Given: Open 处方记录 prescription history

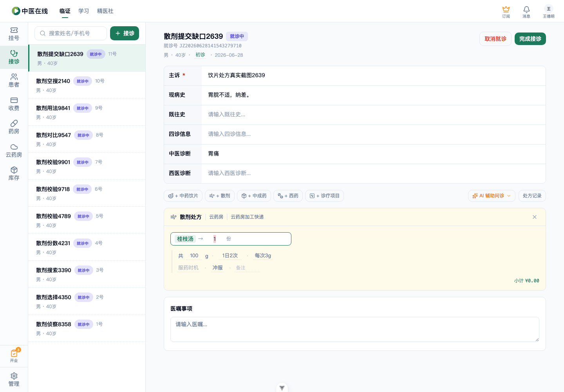Looking at the screenshot, I should 532,196.
